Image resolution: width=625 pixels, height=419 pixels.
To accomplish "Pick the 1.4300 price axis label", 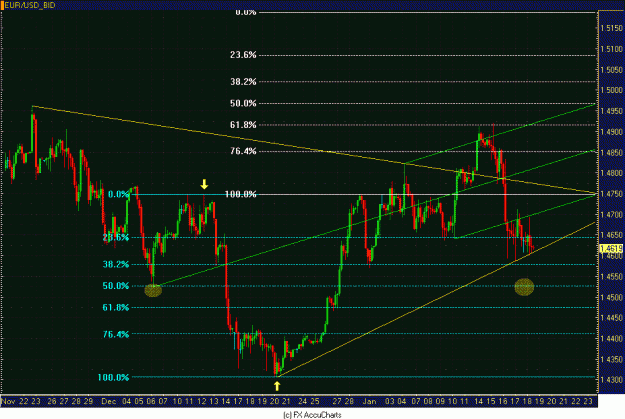I will tap(611, 380).
